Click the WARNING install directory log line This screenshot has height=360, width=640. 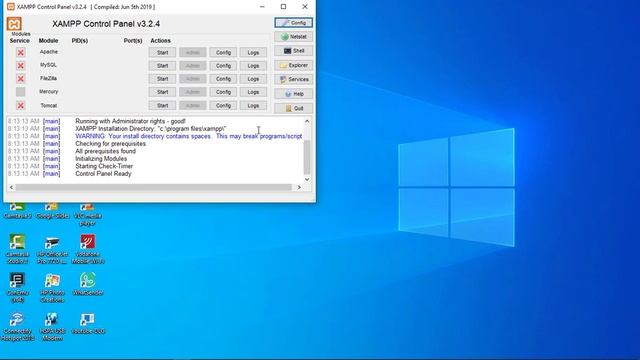coord(189,136)
